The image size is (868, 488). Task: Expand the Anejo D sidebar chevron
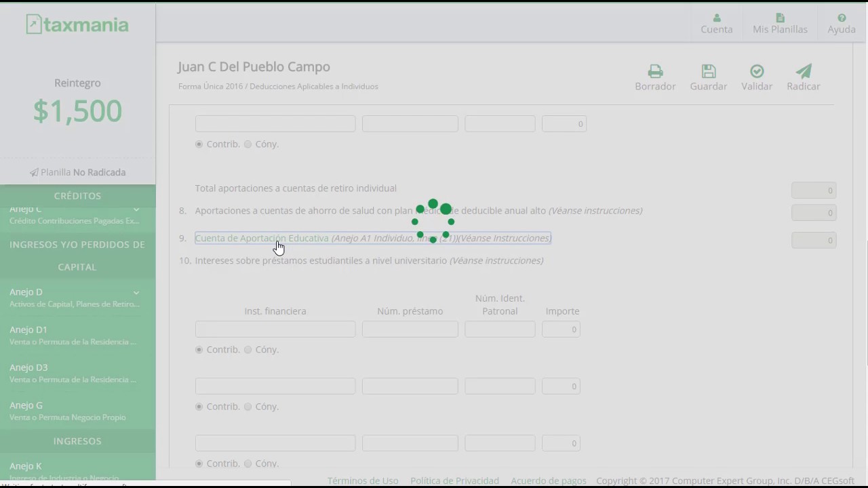tap(136, 292)
